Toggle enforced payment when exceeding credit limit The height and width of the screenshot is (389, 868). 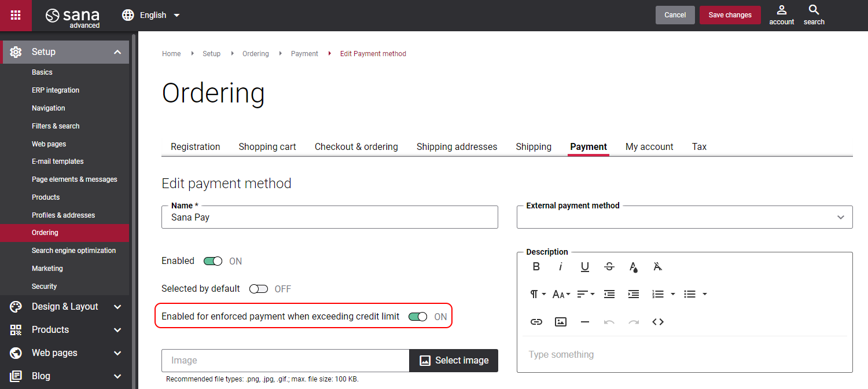coord(418,317)
